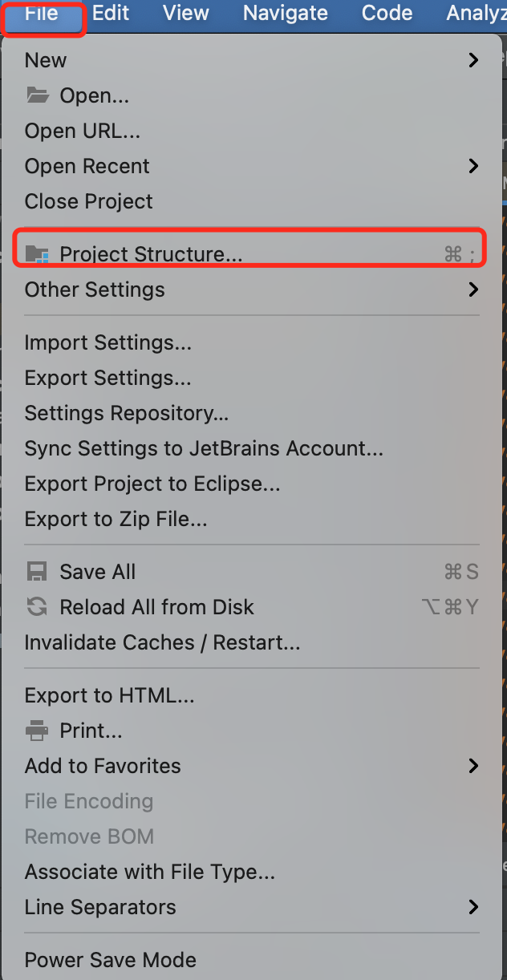
Task: Click the Reload All from Disk refresh icon
Action: pos(37,607)
